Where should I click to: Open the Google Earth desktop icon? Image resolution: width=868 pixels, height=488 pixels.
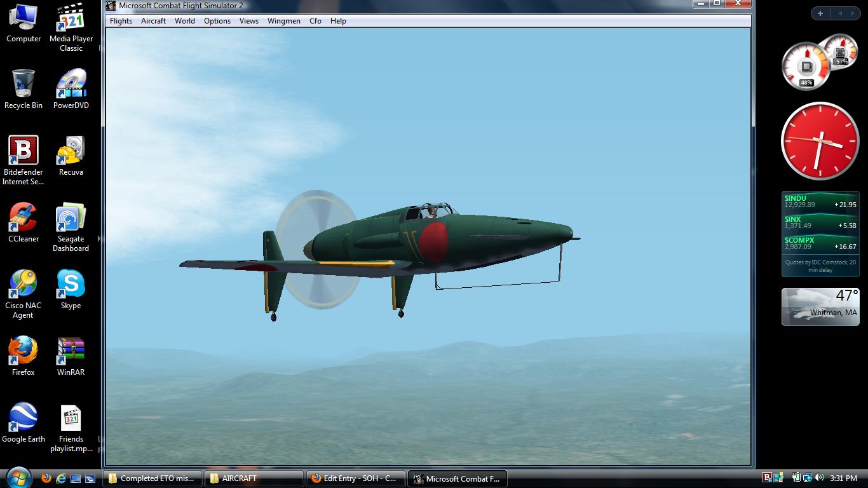23,418
